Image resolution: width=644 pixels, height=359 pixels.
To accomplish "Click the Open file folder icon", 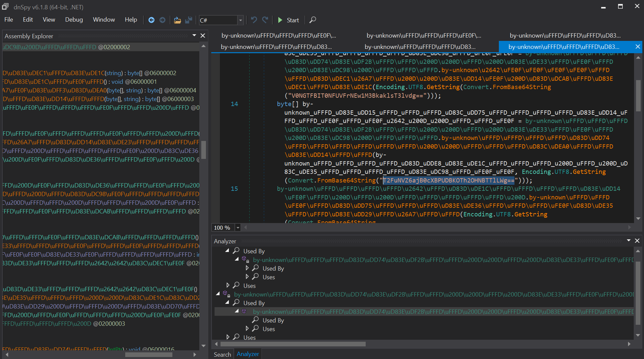I will (x=177, y=20).
